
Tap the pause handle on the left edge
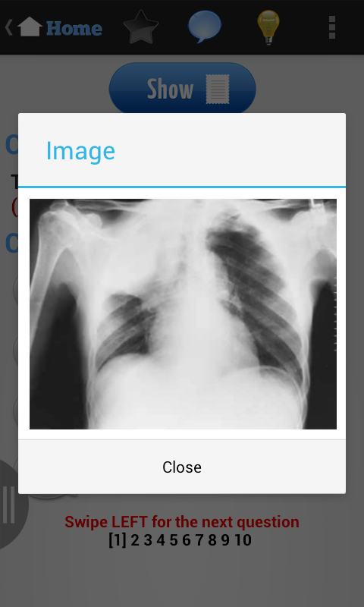[9, 505]
